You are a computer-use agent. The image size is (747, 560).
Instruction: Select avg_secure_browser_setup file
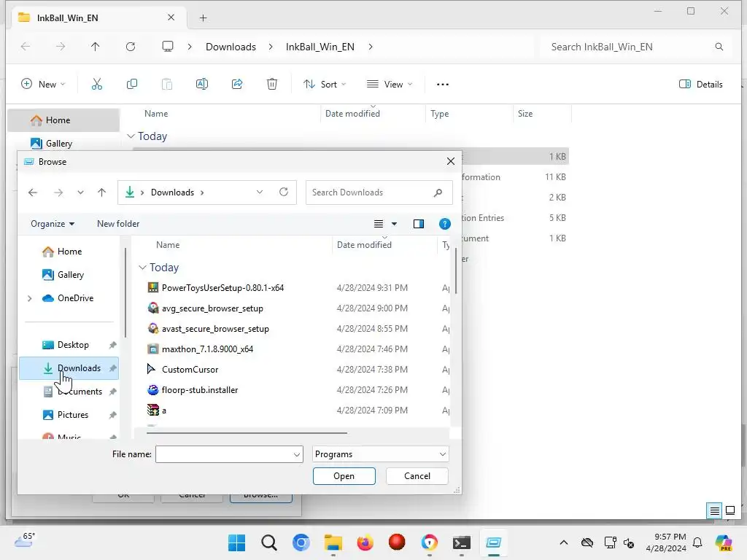click(212, 308)
